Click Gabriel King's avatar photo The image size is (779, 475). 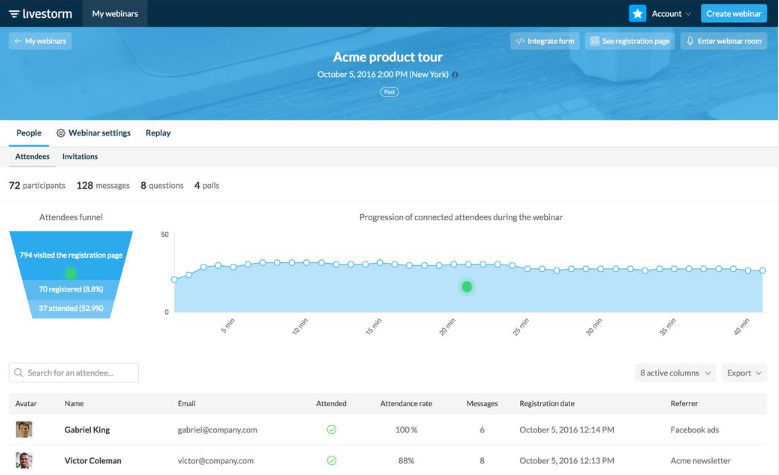[24, 429]
